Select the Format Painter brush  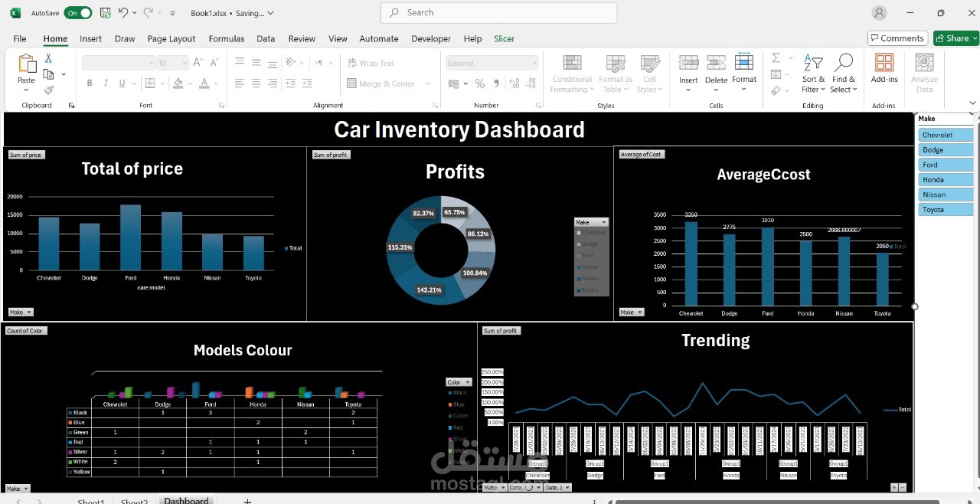[49, 90]
